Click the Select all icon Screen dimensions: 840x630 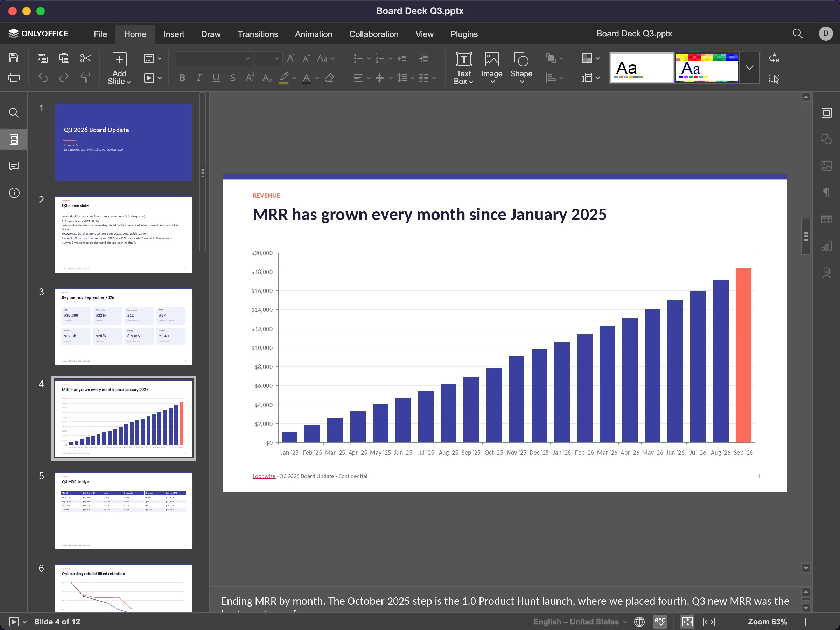tap(774, 78)
